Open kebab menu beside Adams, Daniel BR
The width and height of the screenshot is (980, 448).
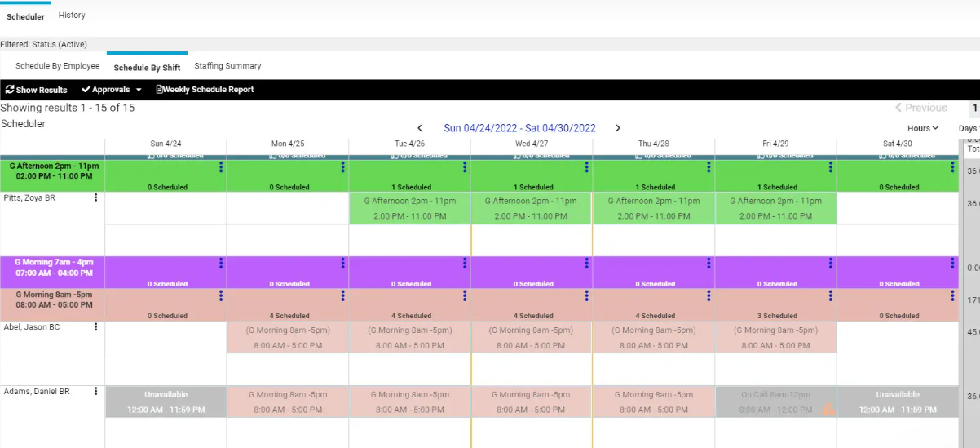[x=96, y=392]
